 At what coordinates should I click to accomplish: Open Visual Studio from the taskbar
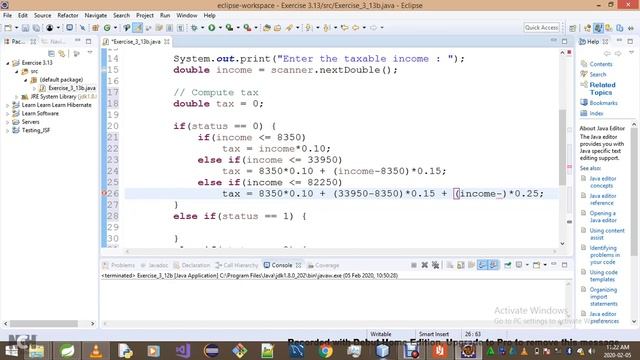182,351
